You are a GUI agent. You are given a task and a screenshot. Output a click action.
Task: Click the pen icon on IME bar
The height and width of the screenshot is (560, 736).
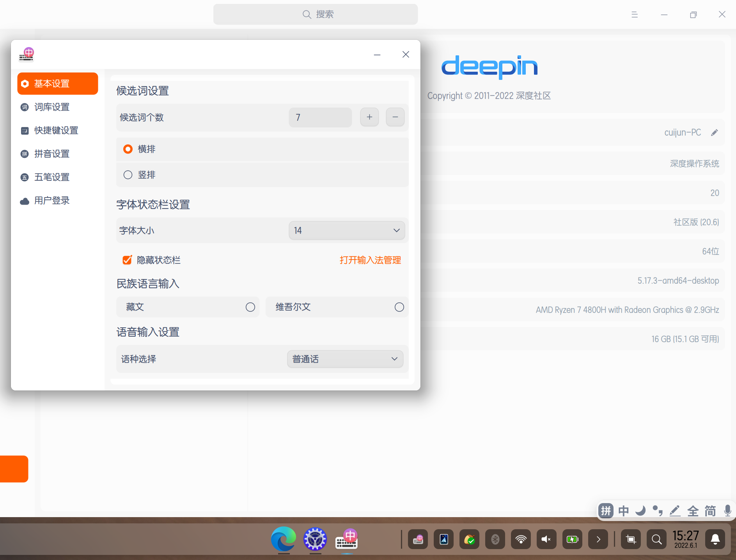[675, 511]
